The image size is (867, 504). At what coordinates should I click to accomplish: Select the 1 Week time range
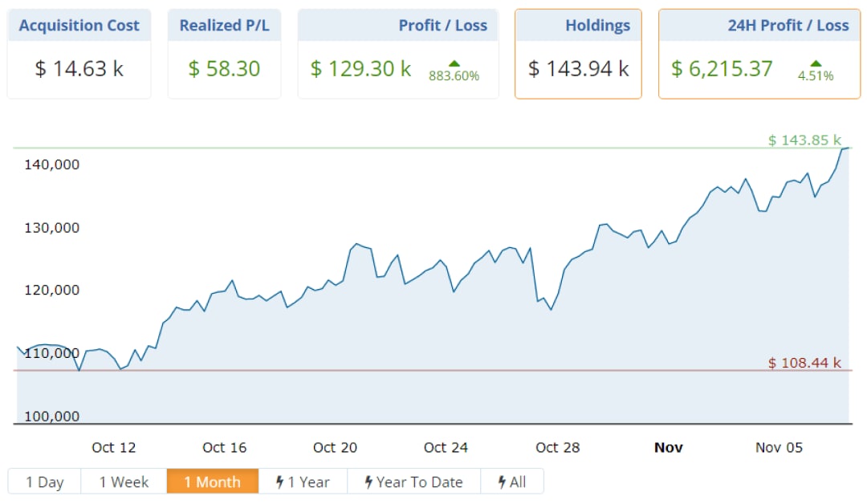(124, 482)
